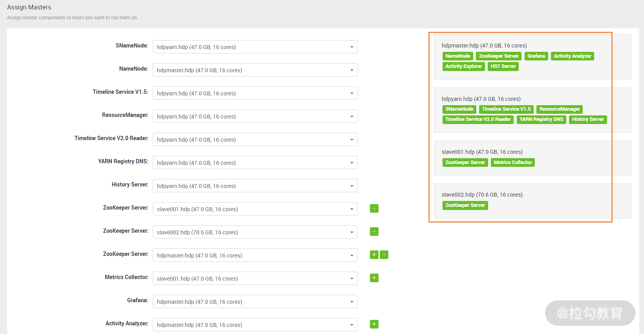Open the ResourceManager host dropdown
644x334 pixels.
tap(255, 116)
